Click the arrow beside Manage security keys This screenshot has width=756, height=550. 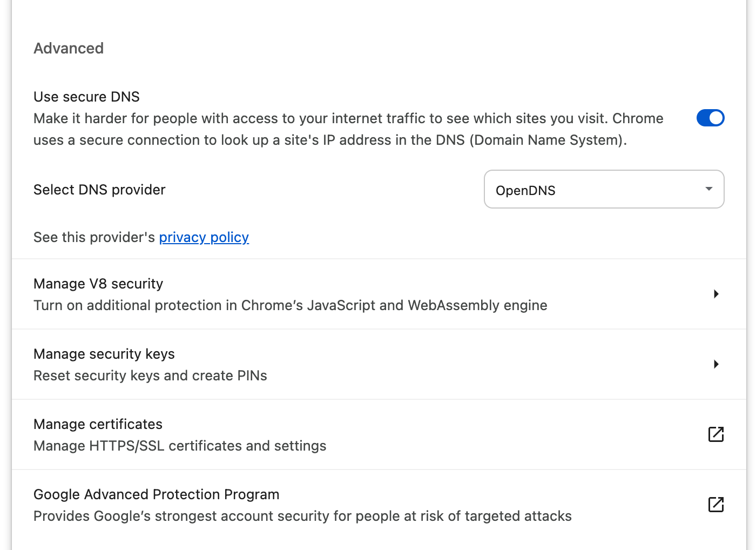(716, 364)
